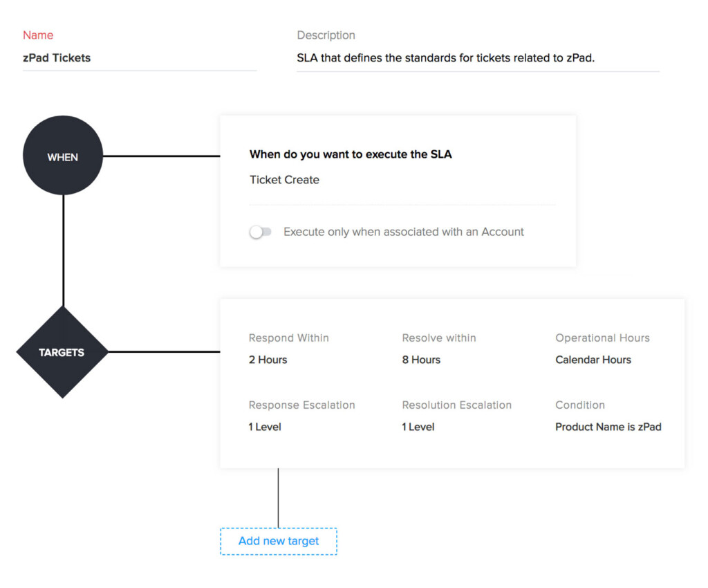Toggle Execute only when associated with Account
This screenshot has height=588, width=708.
point(261,232)
